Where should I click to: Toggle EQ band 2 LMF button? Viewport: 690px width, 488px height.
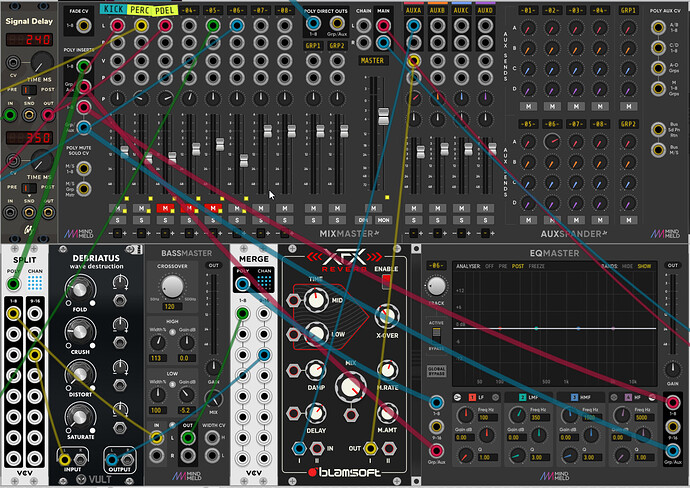(522, 397)
